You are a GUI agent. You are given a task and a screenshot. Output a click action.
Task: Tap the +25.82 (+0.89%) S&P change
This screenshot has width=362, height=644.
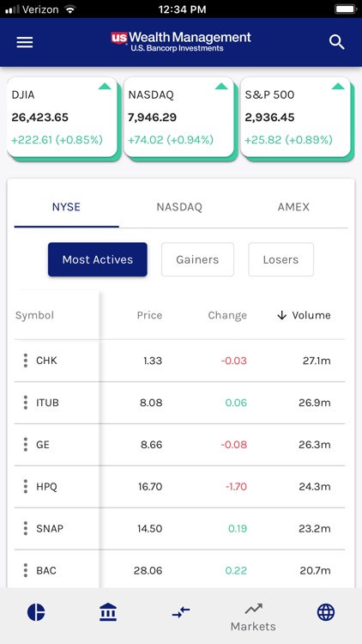(x=288, y=140)
